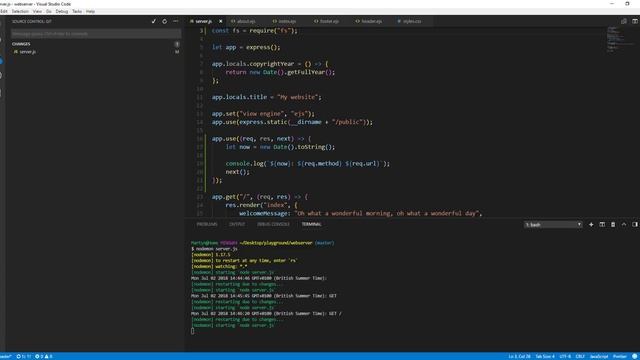Commit changes with the checkmark icon
The image size is (640, 360).
[x=153, y=21]
